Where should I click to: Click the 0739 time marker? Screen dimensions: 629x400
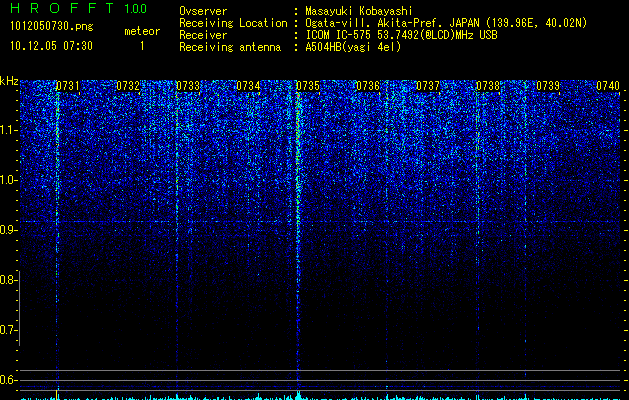(548, 86)
